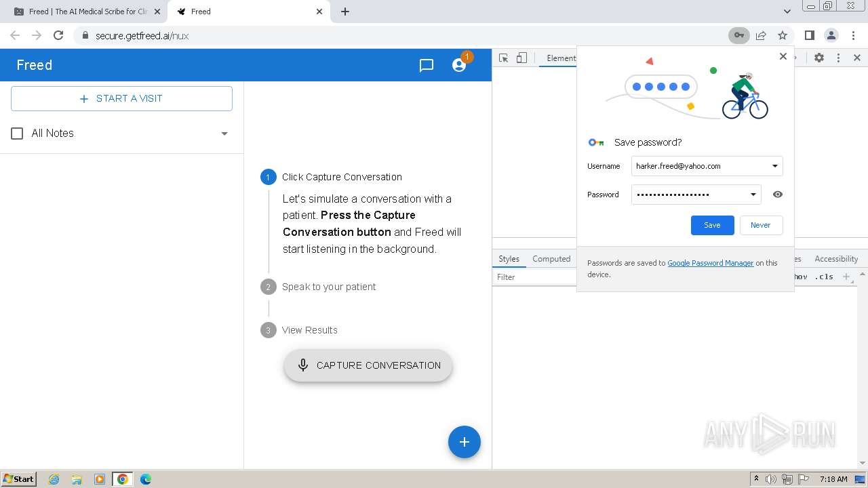Open DevTools customize three-dot menu

(838, 58)
